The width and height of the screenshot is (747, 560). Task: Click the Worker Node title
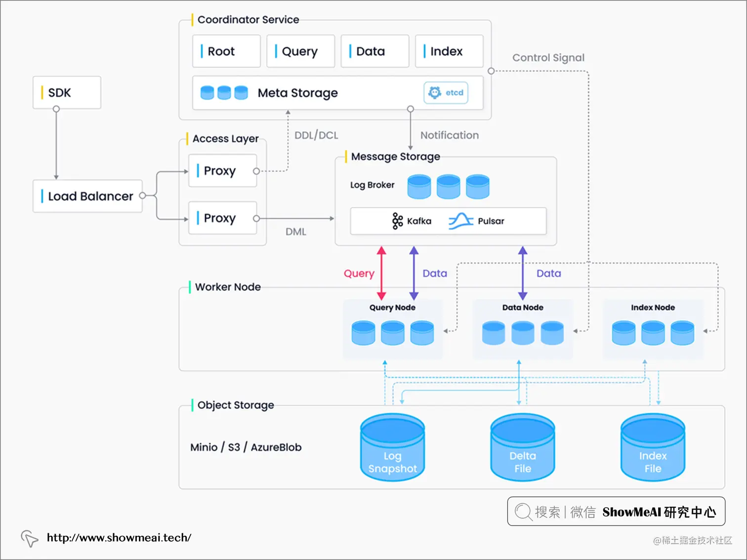click(x=228, y=287)
